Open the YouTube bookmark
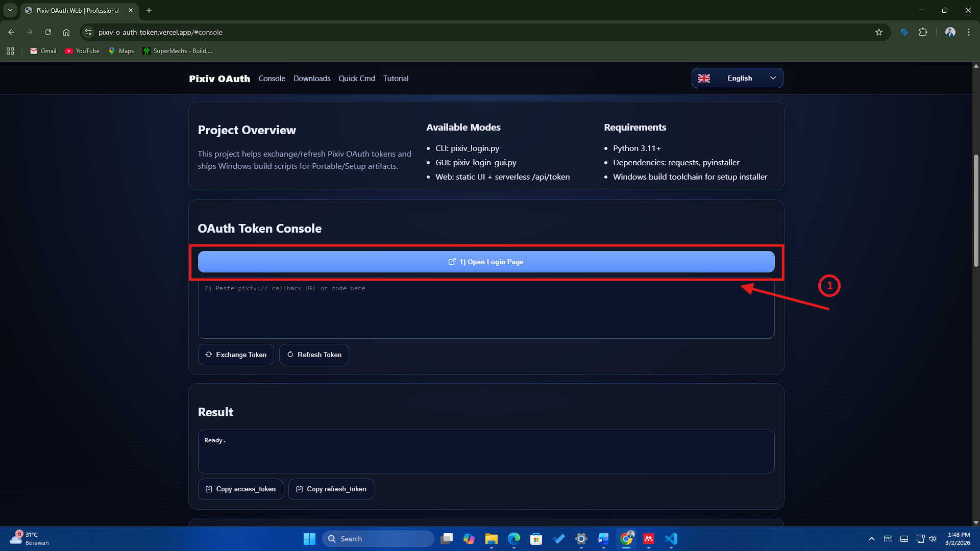The width and height of the screenshot is (980, 551). [82, 51]
